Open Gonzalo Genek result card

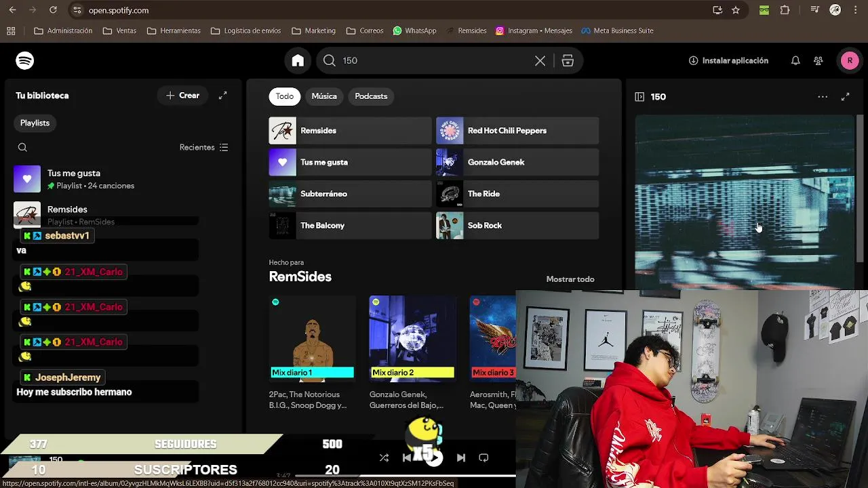517,162
